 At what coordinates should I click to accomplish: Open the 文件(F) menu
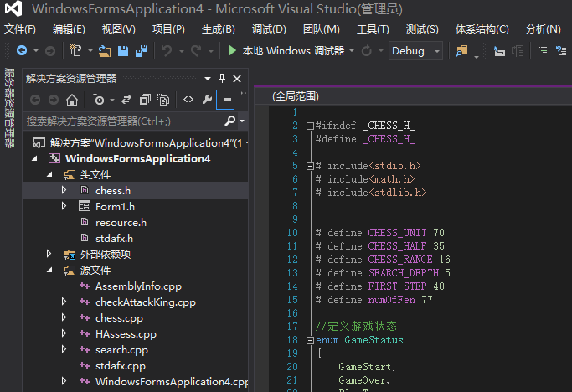coord(20,28)
